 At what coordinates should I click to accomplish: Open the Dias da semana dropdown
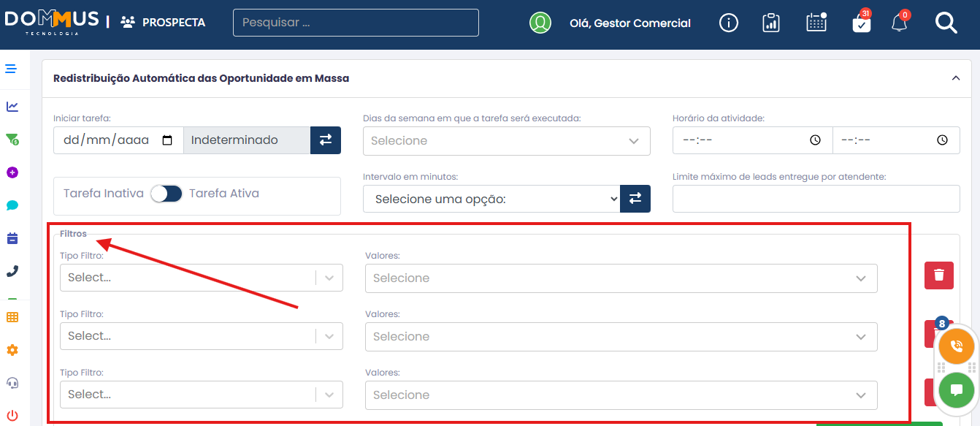pyautogui.click(x=506, y=140)
